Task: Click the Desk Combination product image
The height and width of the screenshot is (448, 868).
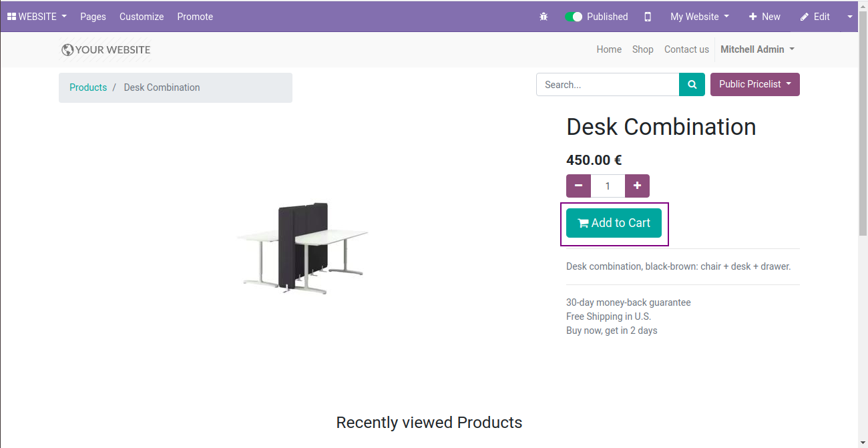Action: 302,248
